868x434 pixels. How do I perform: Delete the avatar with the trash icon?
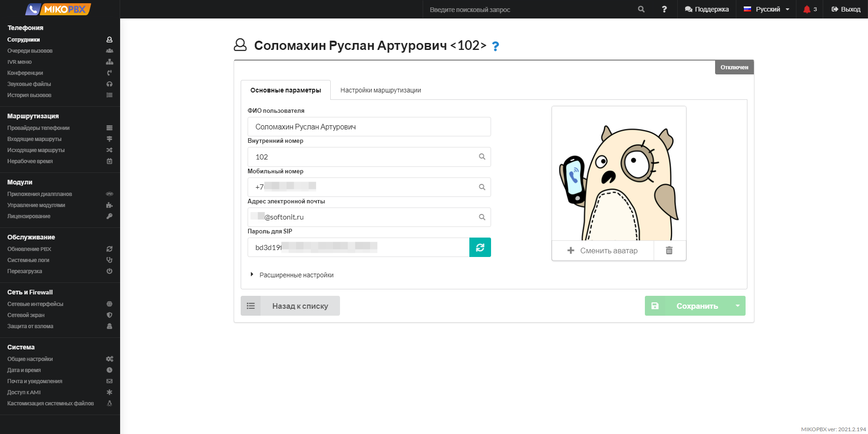point(669,251)
